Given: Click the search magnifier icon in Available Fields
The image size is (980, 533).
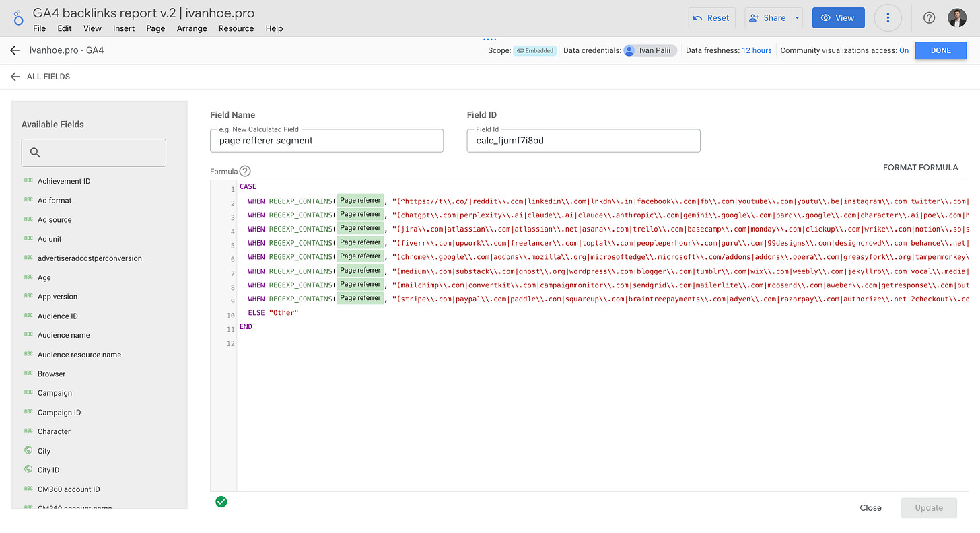Looking at the screenshot, I should tap(36, 153).
